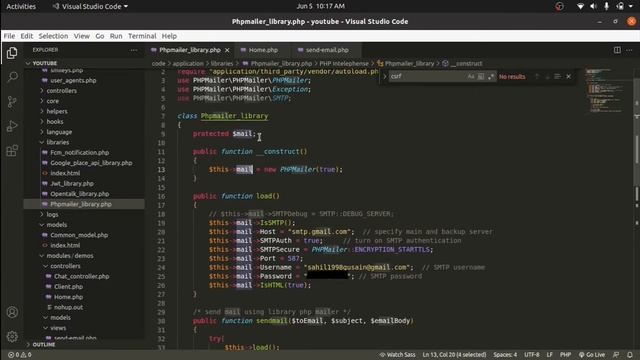Close the find widget
640x360 pixels.
tap(569, 76)
